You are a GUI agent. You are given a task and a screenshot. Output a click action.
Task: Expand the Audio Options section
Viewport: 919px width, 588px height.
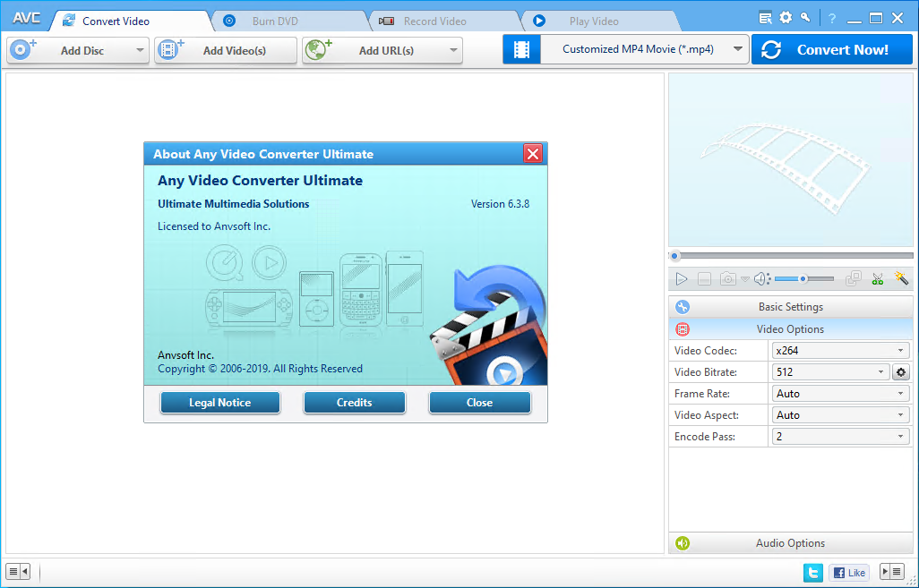click(x=791, y=543)
